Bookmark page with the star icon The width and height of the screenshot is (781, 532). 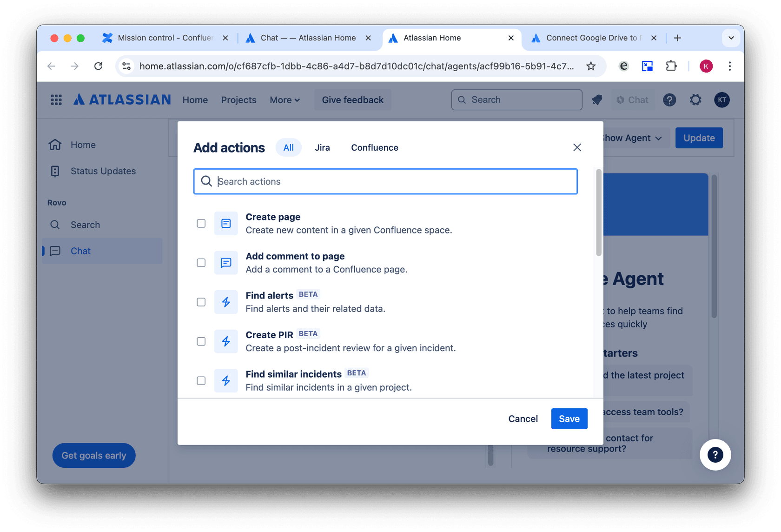[591, 66]
